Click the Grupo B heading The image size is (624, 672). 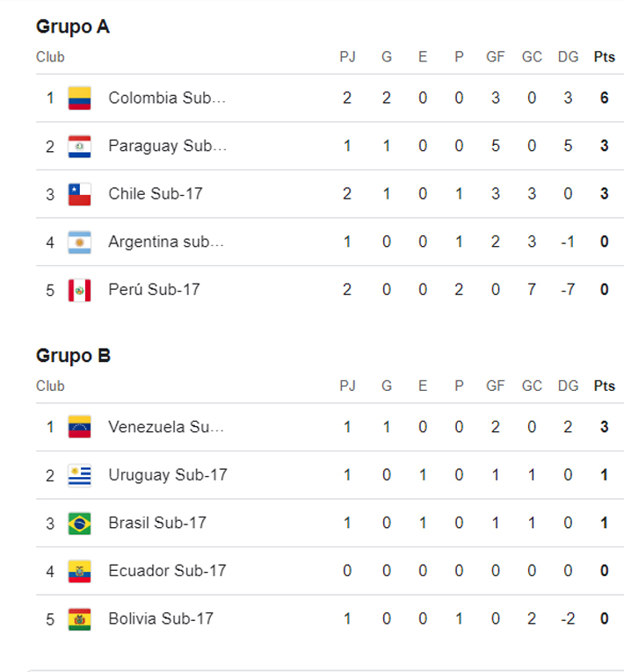73,356
